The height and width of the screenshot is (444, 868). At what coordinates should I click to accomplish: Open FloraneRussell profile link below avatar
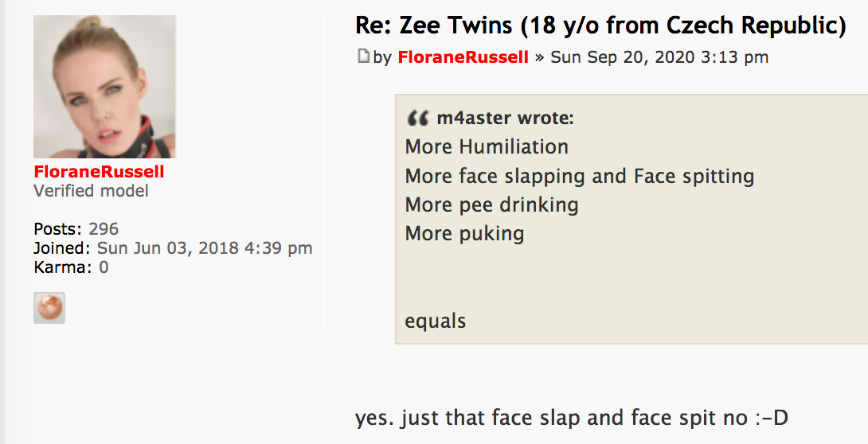coord(99,172)
